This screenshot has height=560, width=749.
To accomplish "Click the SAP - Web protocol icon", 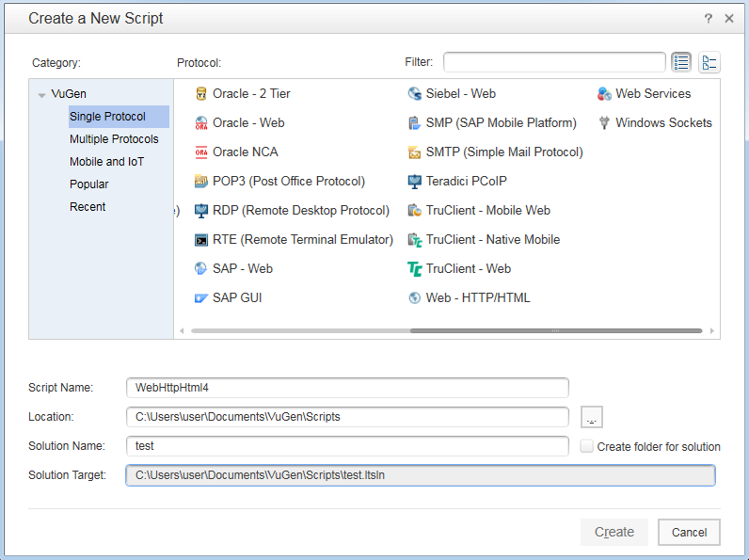I will [201, 268].
